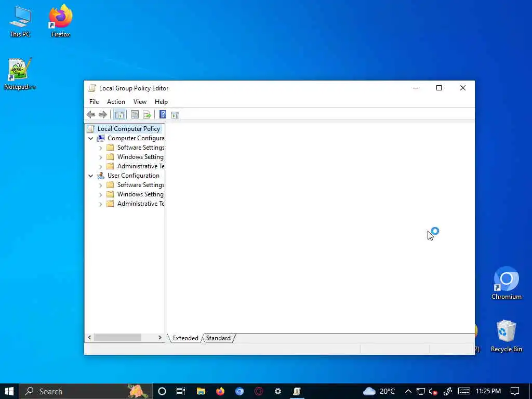Screen dimensions: 532x399
Task: Expand Software Settings under Computer Configuration
Action: [x=100, y=148]
